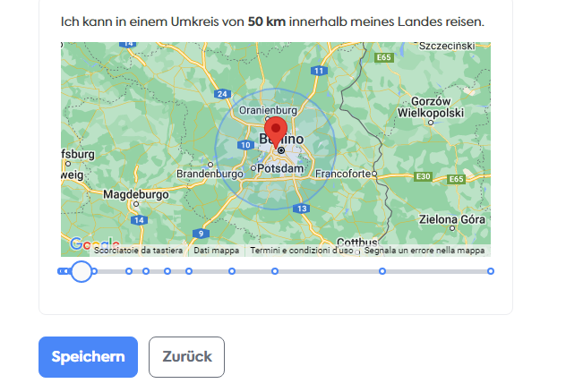
Task: Open Scorciatoie da tastiera map shortcuts
Action: coord(138,251)
